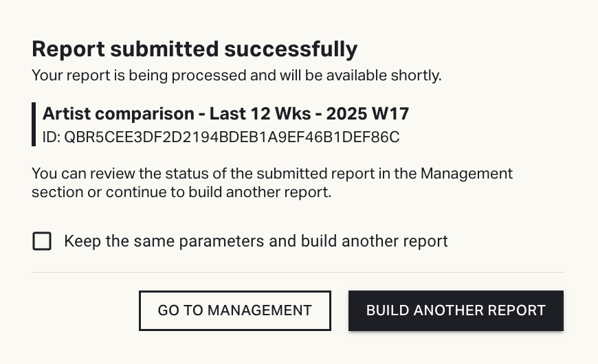The width and height of the screenshot is (598, 364).
Task: Click the 'Report submitted successfully' heading
Action: 195,49
